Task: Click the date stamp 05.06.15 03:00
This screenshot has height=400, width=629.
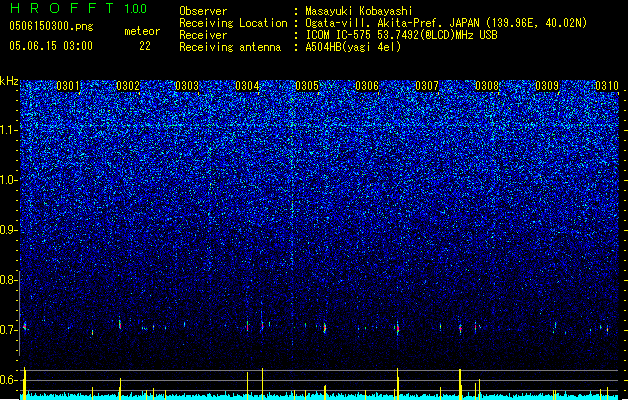Action: (x=51, y=45)
